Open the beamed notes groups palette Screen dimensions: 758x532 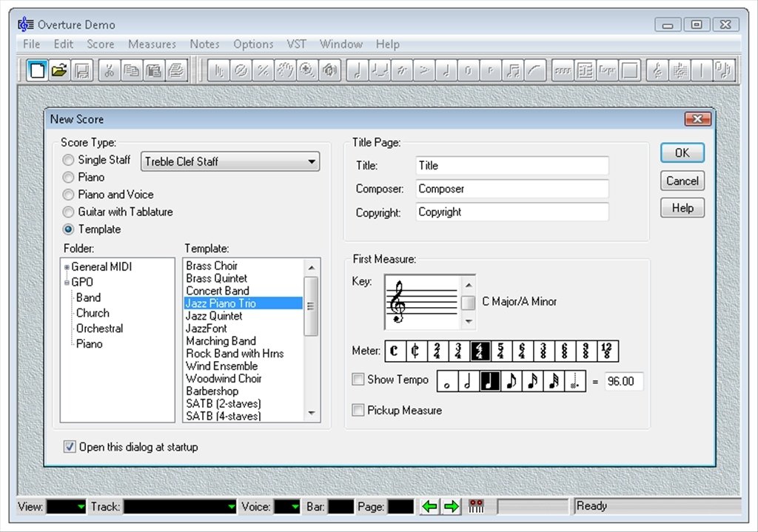click(513, 70)
